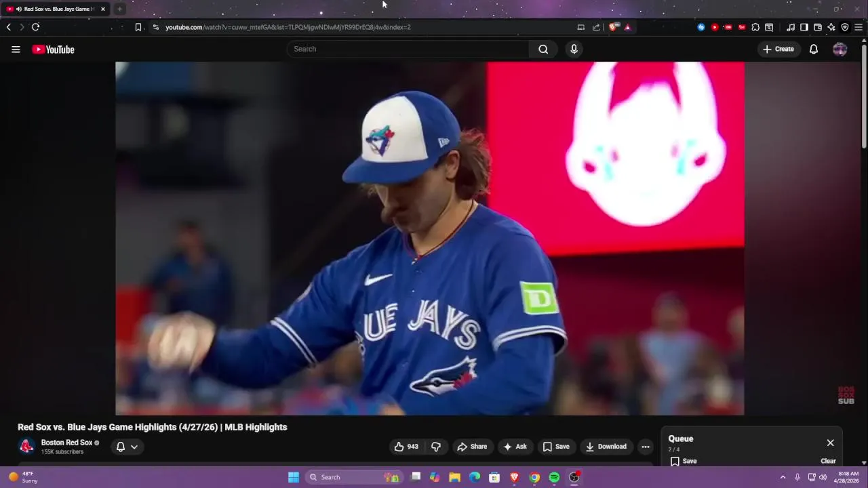The width and height of the screenshot is (868, 488).
Task: Reload the page in browser
Action: (35, 27)
